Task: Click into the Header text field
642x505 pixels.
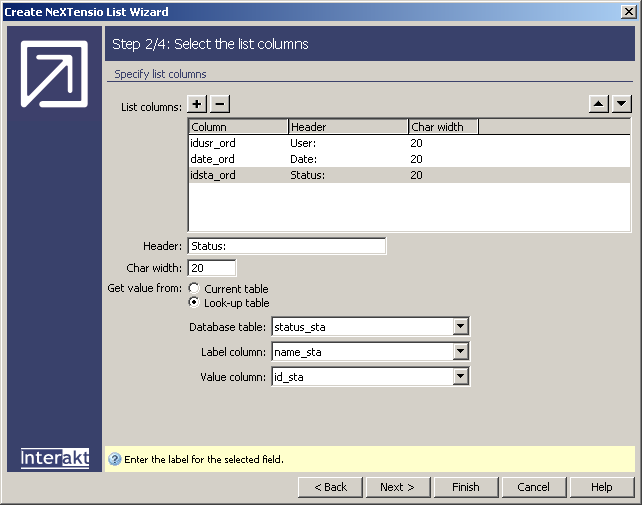Action: [x=286, y=246]
